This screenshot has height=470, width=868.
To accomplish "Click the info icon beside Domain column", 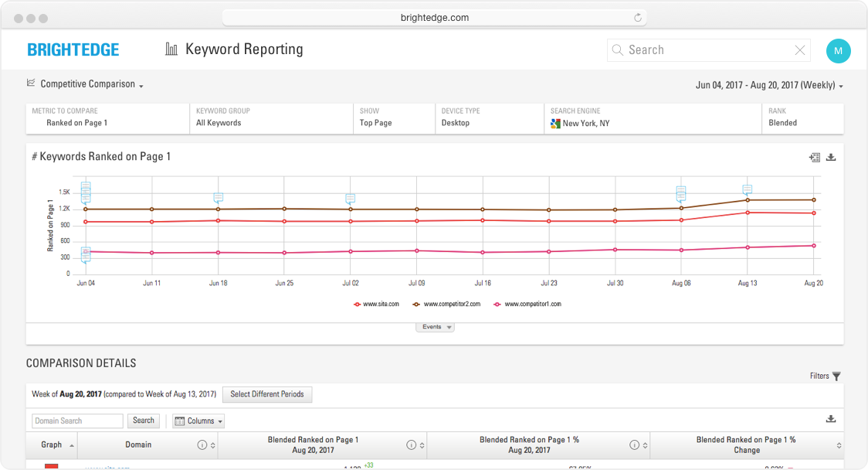I will [x=202, y=445].
